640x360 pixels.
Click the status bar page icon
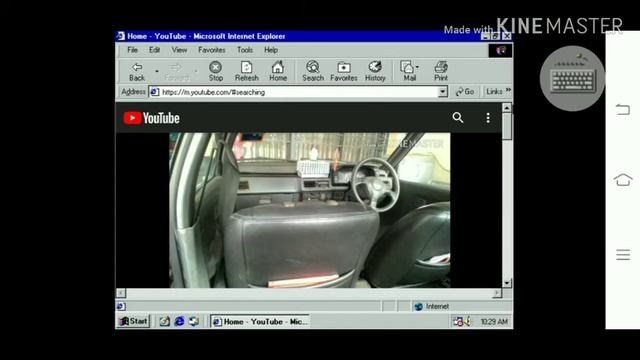[121, 306]
